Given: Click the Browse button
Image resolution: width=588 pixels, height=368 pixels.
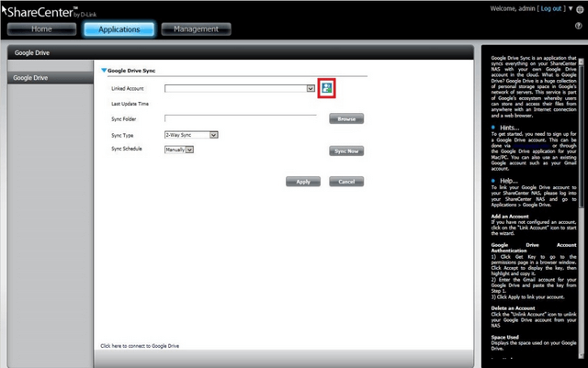Looking at the screenshot, I should pyautogui.click(x=346, y=118).
